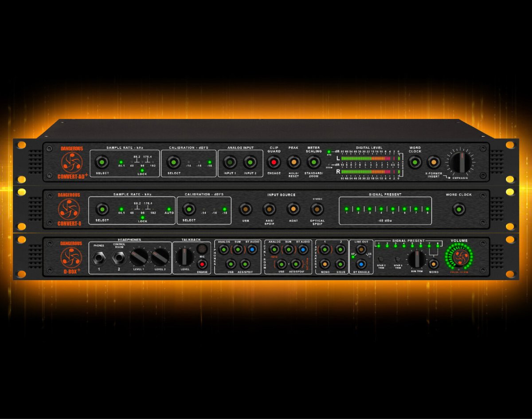Switch Meter Scaling Standard/Zoom button

pos(313,162)
